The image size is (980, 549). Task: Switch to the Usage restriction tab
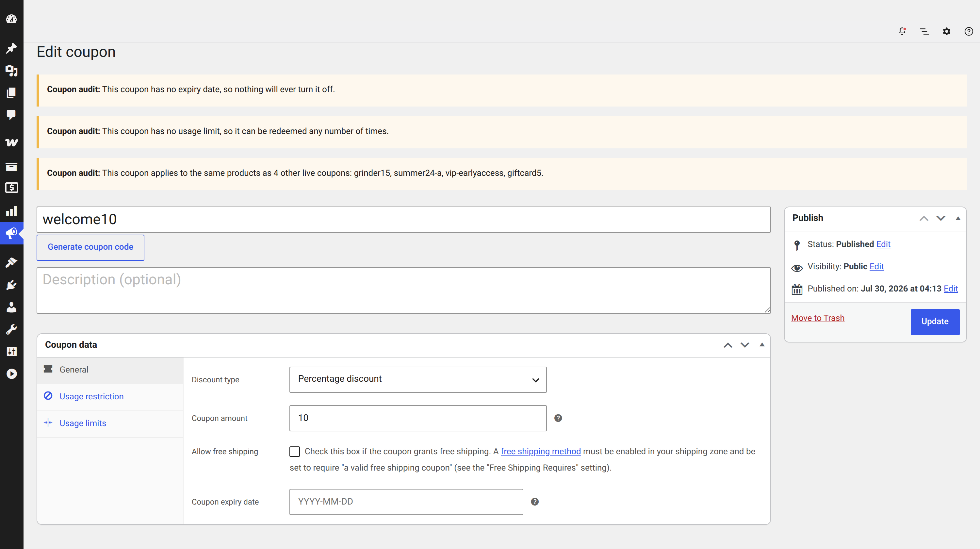[110, 396]
